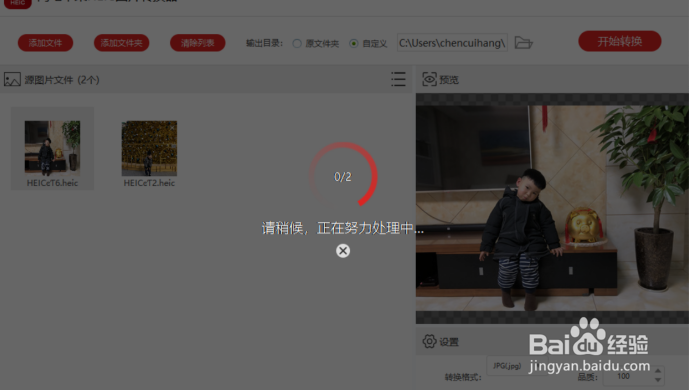Click the 预览 label

click(449, 80)
